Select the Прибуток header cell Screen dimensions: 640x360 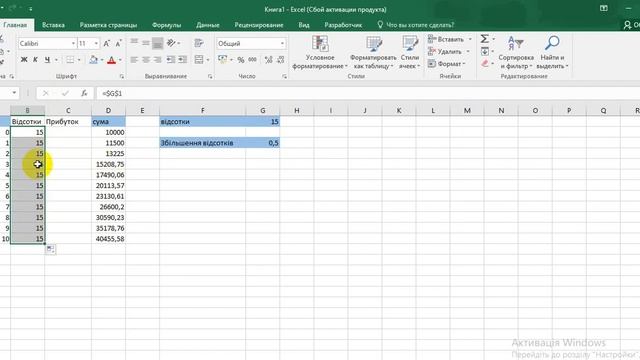pyautogui.click(x=68, y=122)
